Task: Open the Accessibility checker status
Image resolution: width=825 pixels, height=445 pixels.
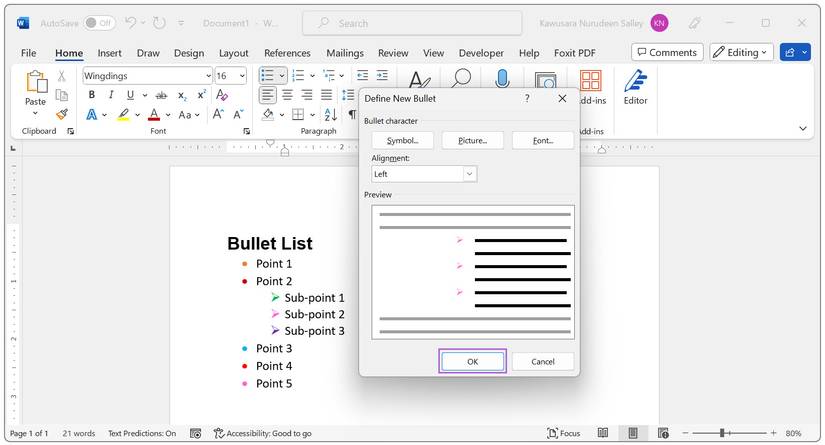Action: [x=263, y=433]
